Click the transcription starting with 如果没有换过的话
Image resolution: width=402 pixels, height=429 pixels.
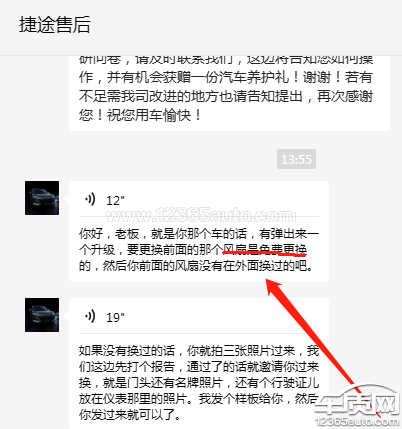(199, 383)
